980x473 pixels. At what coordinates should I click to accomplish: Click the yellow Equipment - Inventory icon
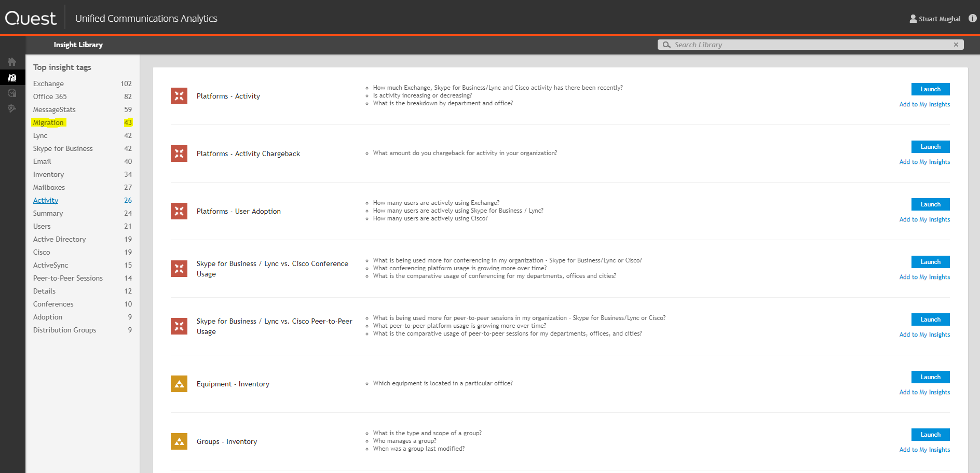coord(179,384)
